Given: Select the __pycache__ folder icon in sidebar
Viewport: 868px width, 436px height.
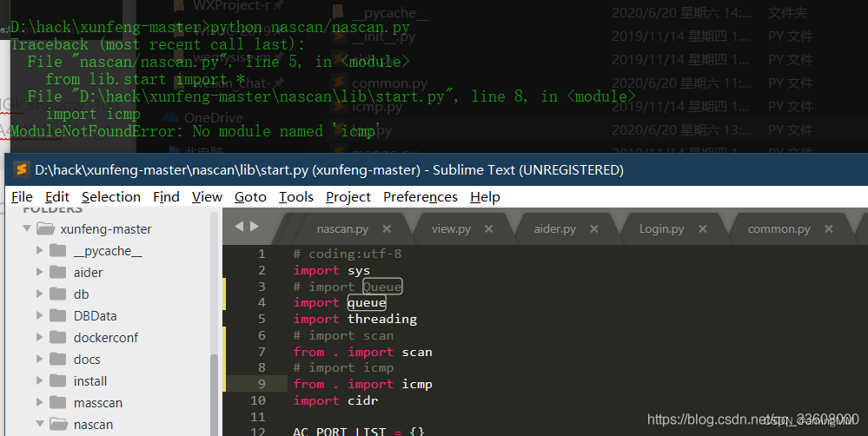Looking at the screenshot, I should pyautogui.click(x=57, y=251).
